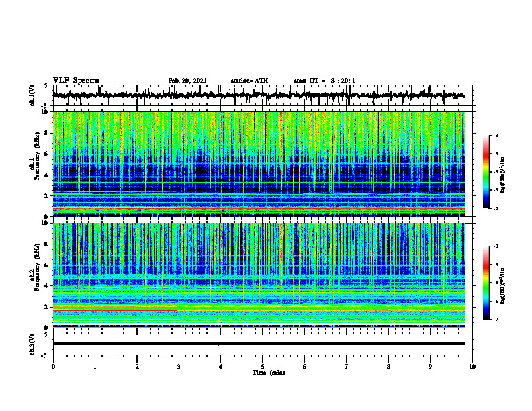Click the "-3" tick on ch.1 color bar
This screenshot has width=532, height=411.
coord(496,135)
